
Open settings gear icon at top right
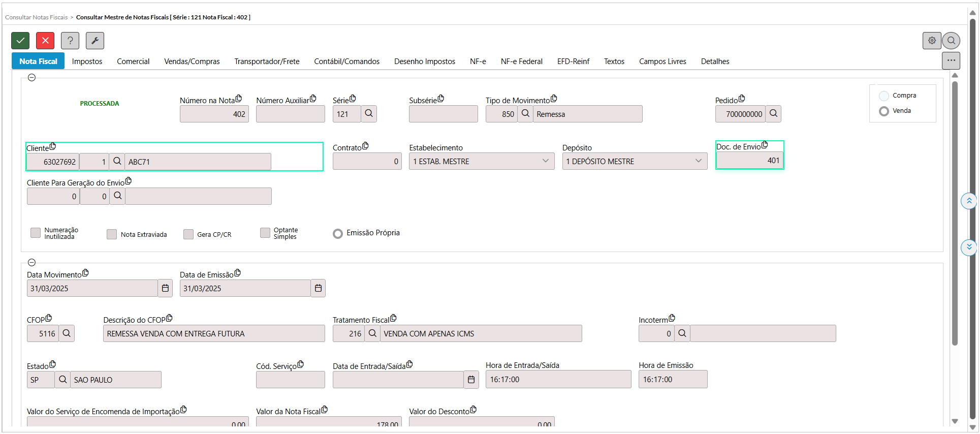pyautogui.click(x=932, y=41)
